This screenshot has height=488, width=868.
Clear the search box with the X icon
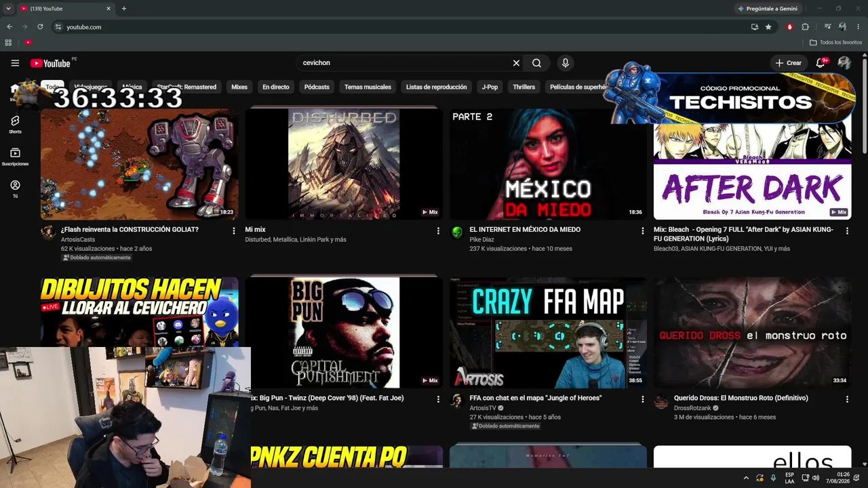pyautogui.click(x=516, y=63)
